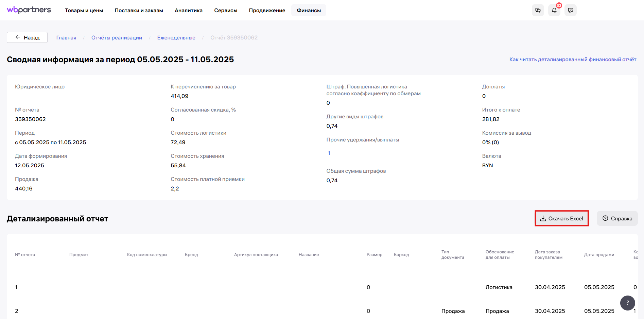The height and width of the screenshot is (319, 644).
Task: Click the feedback question bubble icon
Action: (570, 10)
